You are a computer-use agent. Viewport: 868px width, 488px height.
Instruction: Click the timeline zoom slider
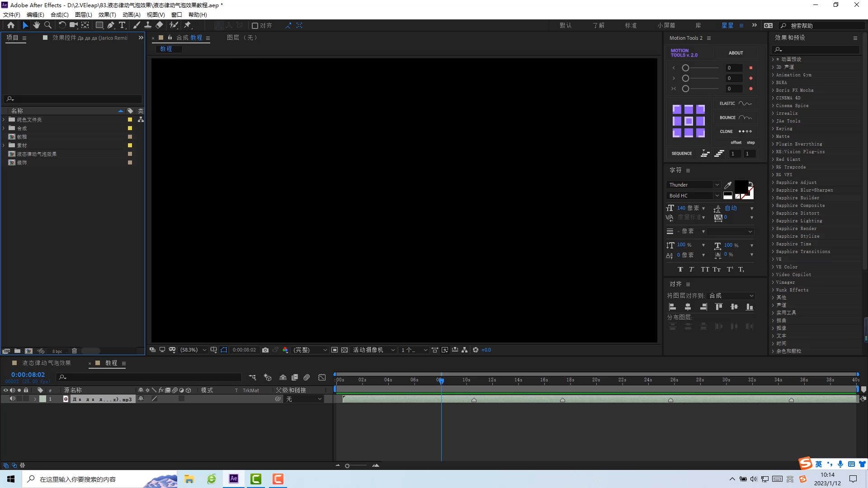(x=356, y=466)
